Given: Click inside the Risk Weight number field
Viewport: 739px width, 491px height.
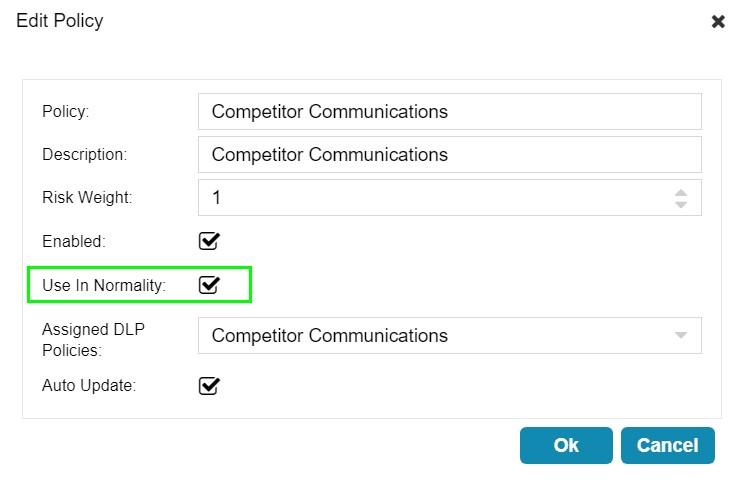Looking at the screenshot, I should click(430, 198).
